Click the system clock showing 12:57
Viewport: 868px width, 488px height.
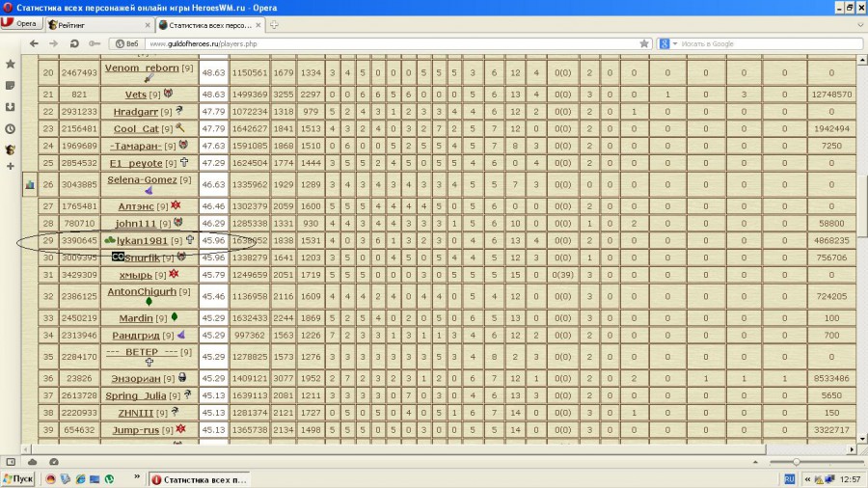[850, 479]
